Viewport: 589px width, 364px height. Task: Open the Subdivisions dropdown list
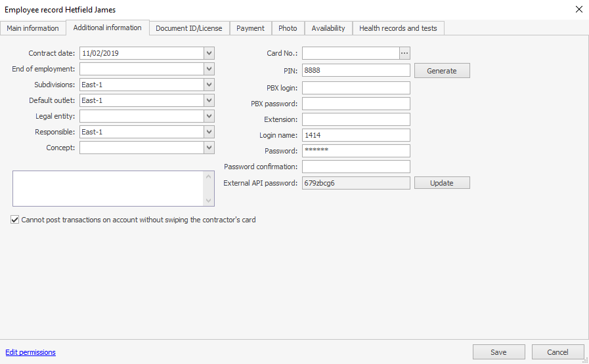[209, 85]
